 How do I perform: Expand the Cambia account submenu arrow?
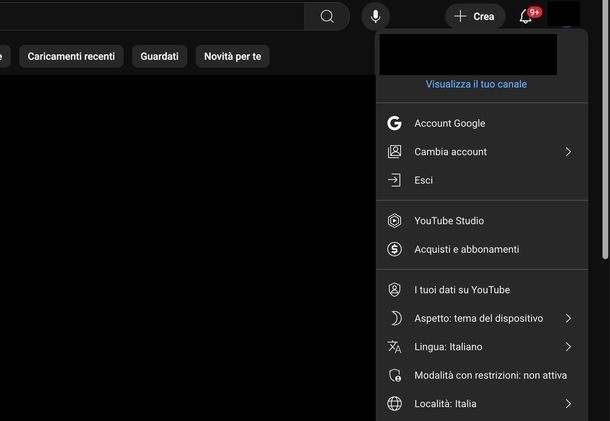coord(568,152)
